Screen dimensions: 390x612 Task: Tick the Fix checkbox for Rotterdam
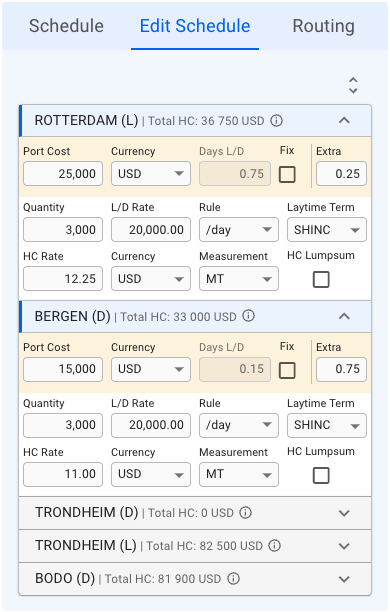coord(287,174)
